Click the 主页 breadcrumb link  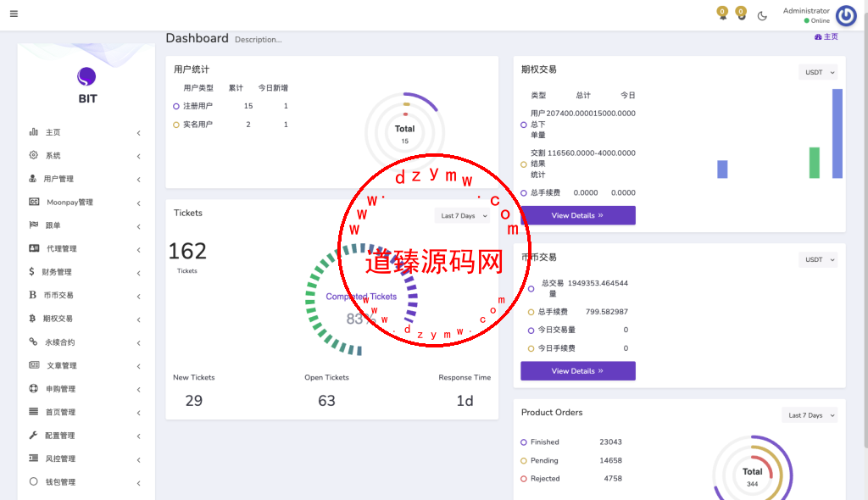(x=826, y=36)
